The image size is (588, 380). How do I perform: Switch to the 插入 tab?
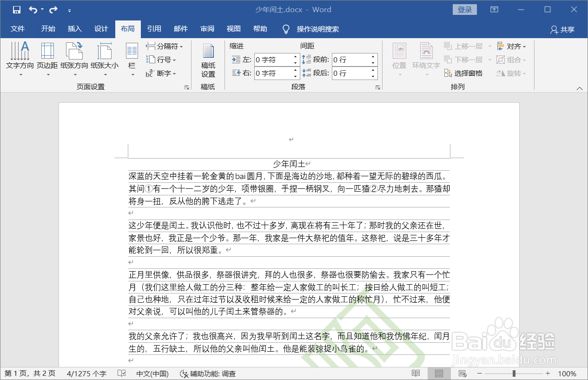coord(74,29)
